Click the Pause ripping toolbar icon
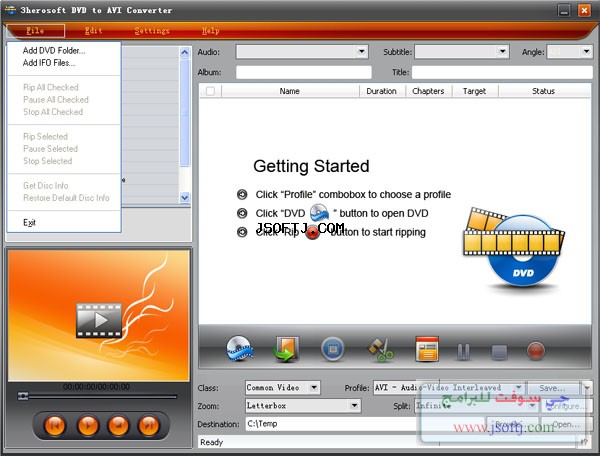Screen dimensions: 600x456 point(463,351)
